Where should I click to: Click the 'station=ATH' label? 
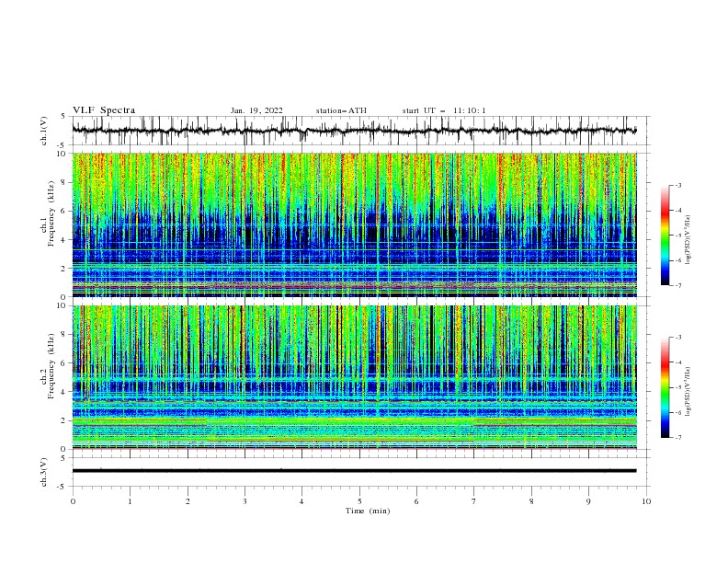click(341, 110)
